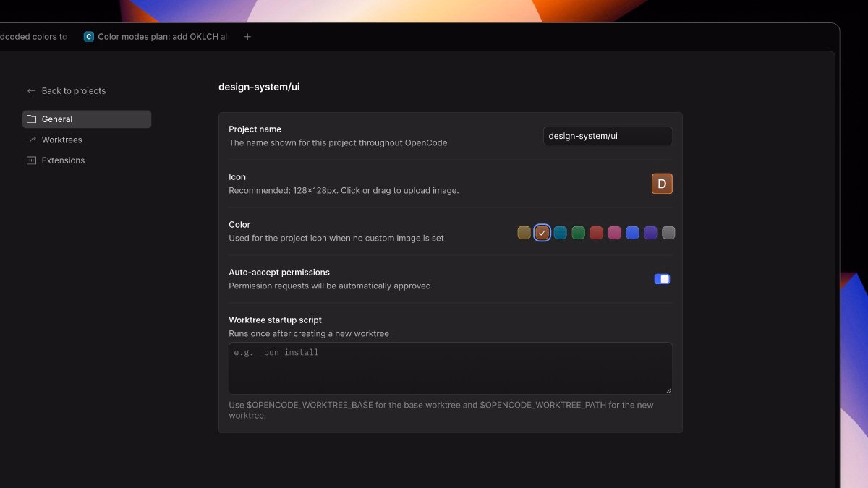Toggle Auto-accept permissions switch
868x488 pixels.
(662, 279)
